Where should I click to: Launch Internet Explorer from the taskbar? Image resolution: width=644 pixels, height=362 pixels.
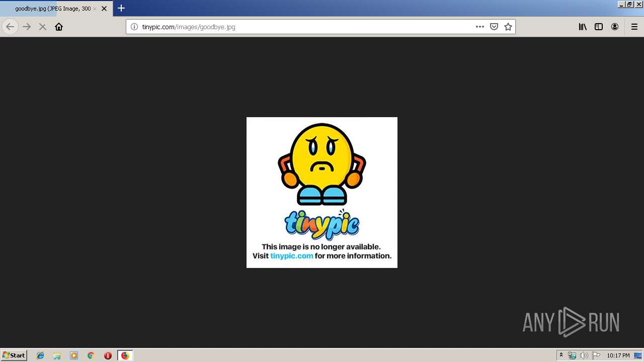(40, 355)
